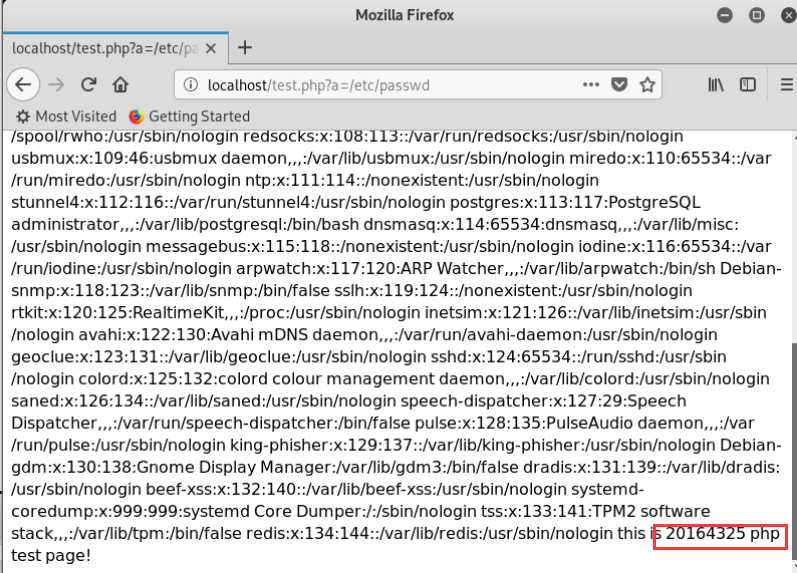
Task: Click "gdm:x:130:138:Gnome" text
Action: [101, 467]
